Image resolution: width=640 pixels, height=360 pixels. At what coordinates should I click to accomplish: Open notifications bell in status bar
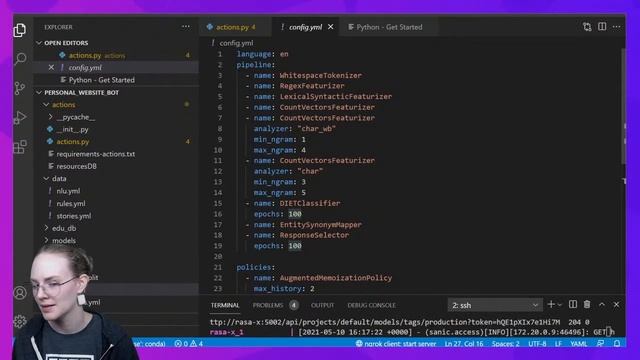click(x=617, y=344)
